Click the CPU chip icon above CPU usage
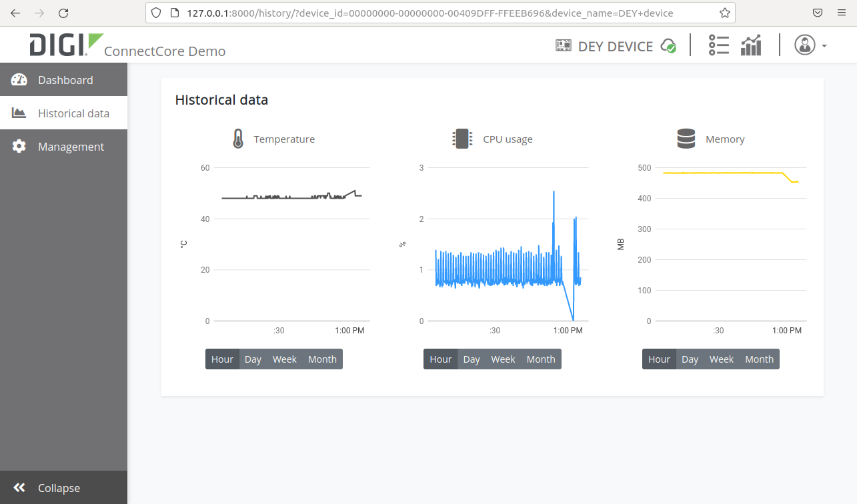Viewport: 857px width, 504px height. click(462, 139)
